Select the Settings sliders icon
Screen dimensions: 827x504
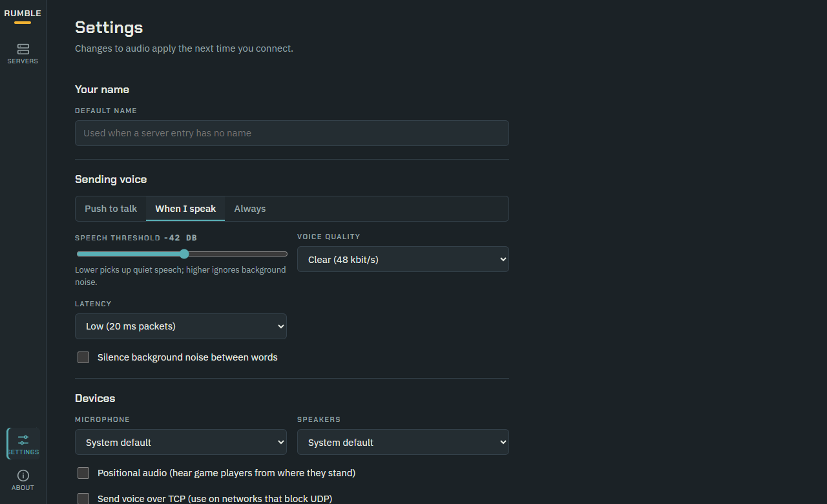tap(23, 439)
